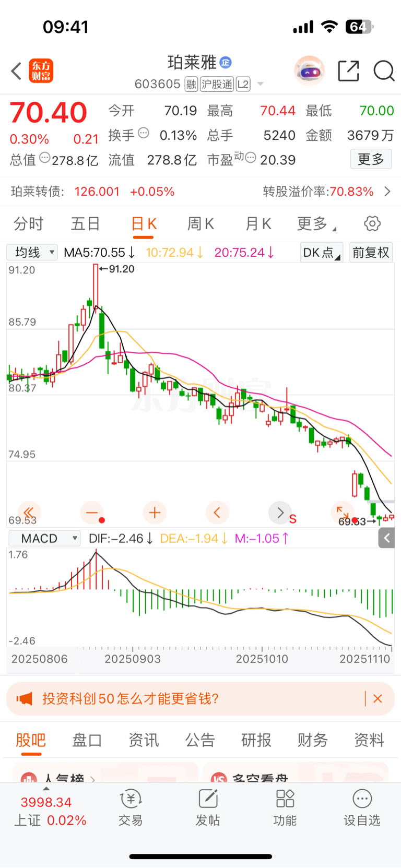
Task: Tap the fullscreen expand chart icon
Action: pyautogui.click(x=343, y=513)
